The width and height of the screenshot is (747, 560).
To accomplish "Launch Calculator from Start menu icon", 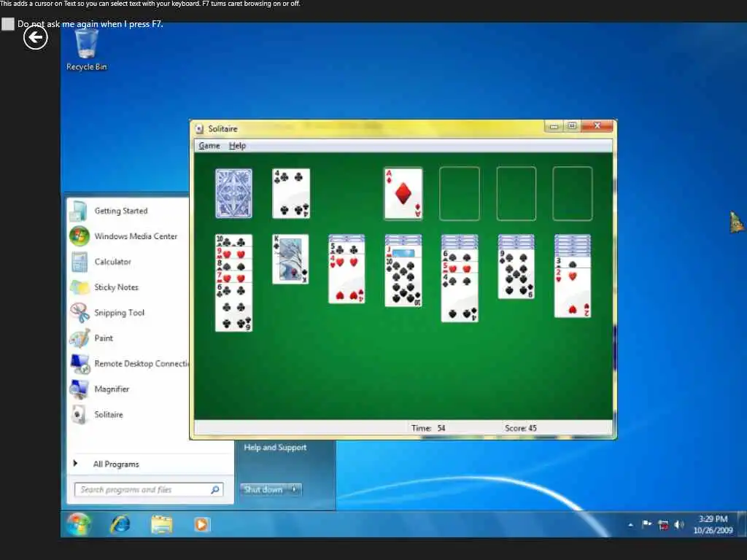I will [x=79, y=262].
